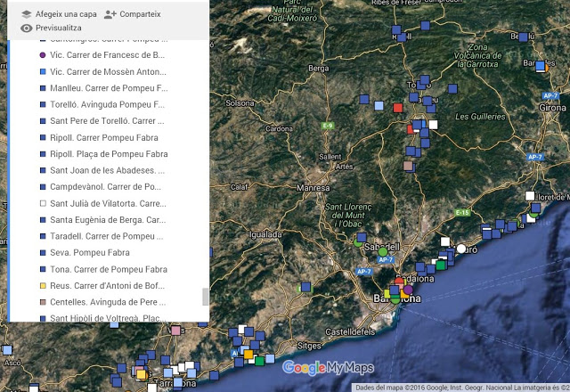Viewport: 570px width, 392px height.
Task: Select Tona. Carrer de Pompeu Fabra
Action: (x=108, y=269)
